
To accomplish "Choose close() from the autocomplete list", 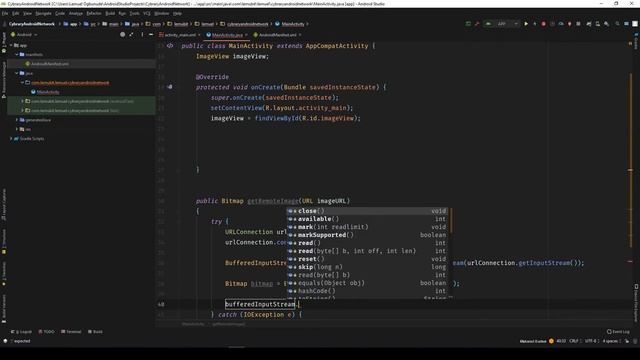I will pyautogui.click(x=367, y=211).
